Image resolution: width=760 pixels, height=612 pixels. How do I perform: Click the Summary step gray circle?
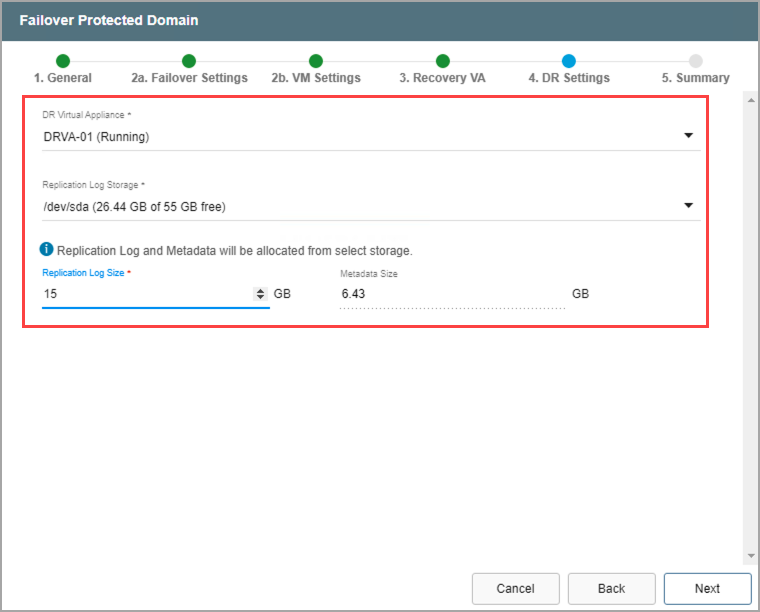(696, 61)
